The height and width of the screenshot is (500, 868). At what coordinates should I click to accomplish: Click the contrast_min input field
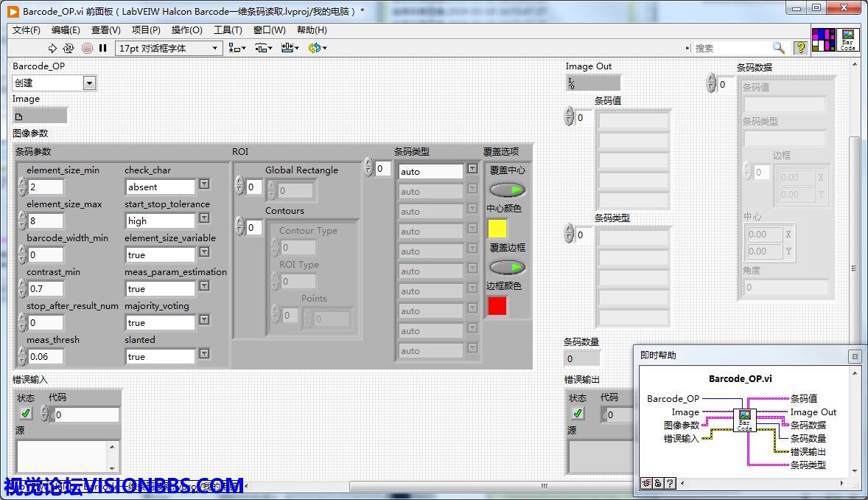[46, 288]
